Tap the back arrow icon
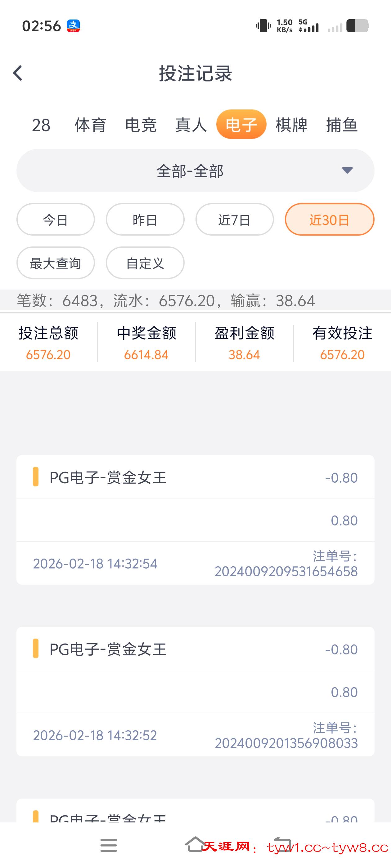The width and height of the screenshot is (391, 868). point(18,73)
